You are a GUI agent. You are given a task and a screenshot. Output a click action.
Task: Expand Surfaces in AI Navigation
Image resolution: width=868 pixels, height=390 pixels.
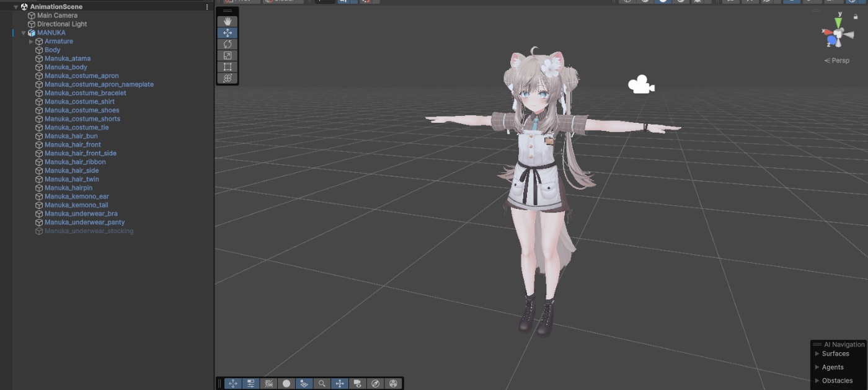[817, 353]
